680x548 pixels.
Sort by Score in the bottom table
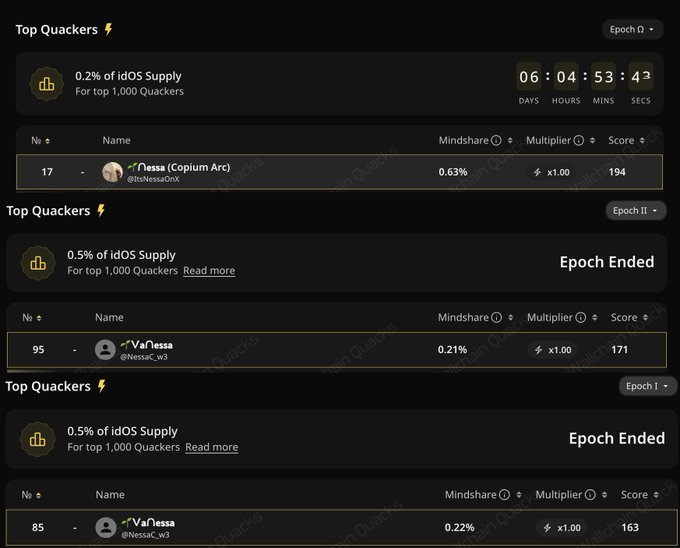(656, 495)
